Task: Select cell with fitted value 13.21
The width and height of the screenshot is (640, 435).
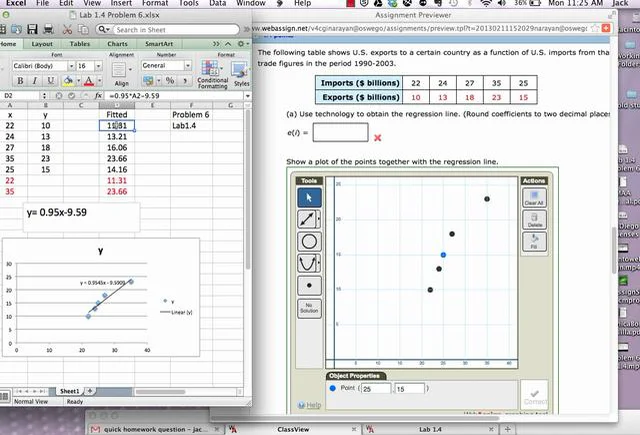Action: click(117, 136)
